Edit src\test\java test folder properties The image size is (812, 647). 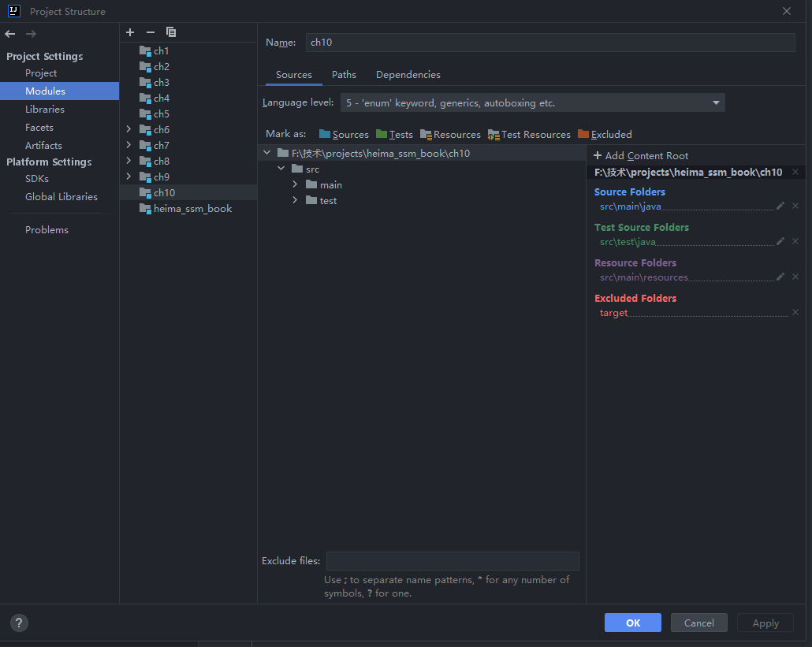pos(780,241)
